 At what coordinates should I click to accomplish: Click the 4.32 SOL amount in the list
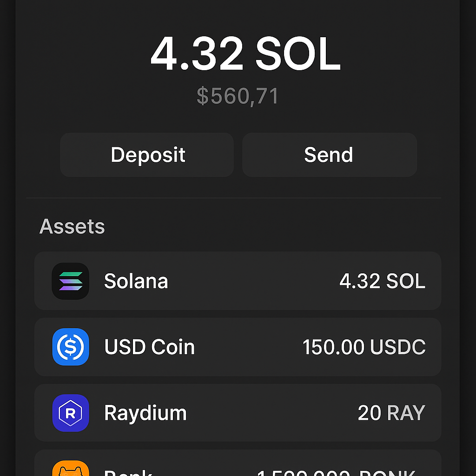[x=383, y=281]
